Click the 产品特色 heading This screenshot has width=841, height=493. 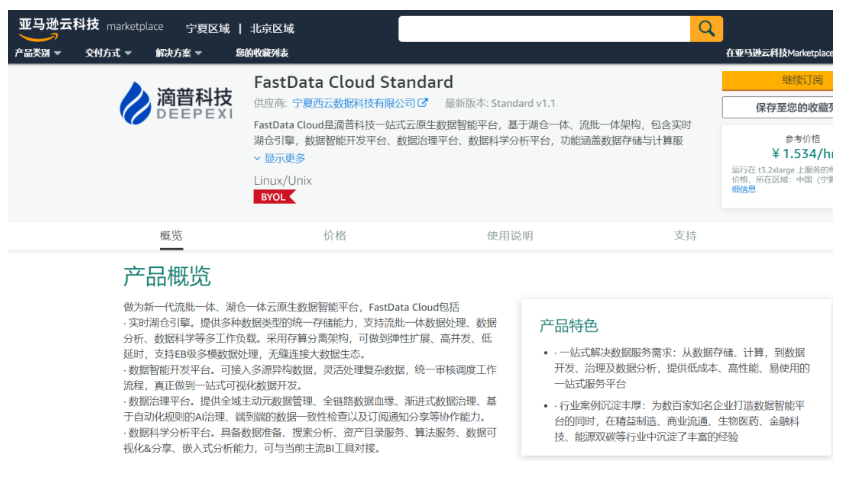point(569,326)
